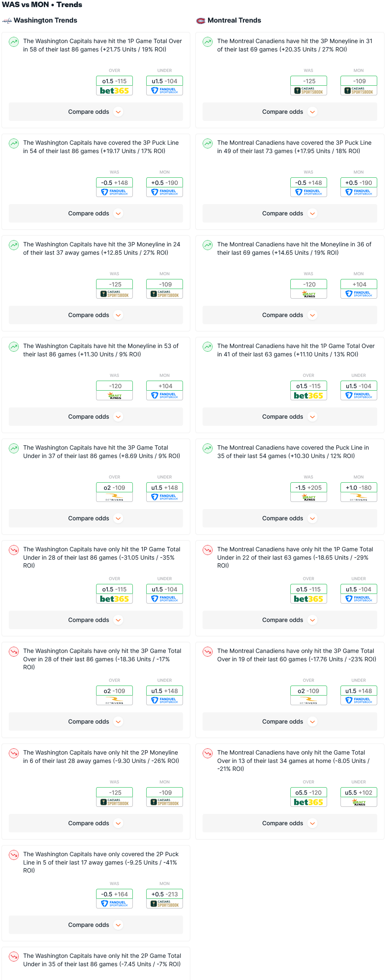Viewport: 386px width, 980px height.
Task: Click BetRivers +1.0 -180 Montreal puck line odds
Action: [x=358, y=492]
